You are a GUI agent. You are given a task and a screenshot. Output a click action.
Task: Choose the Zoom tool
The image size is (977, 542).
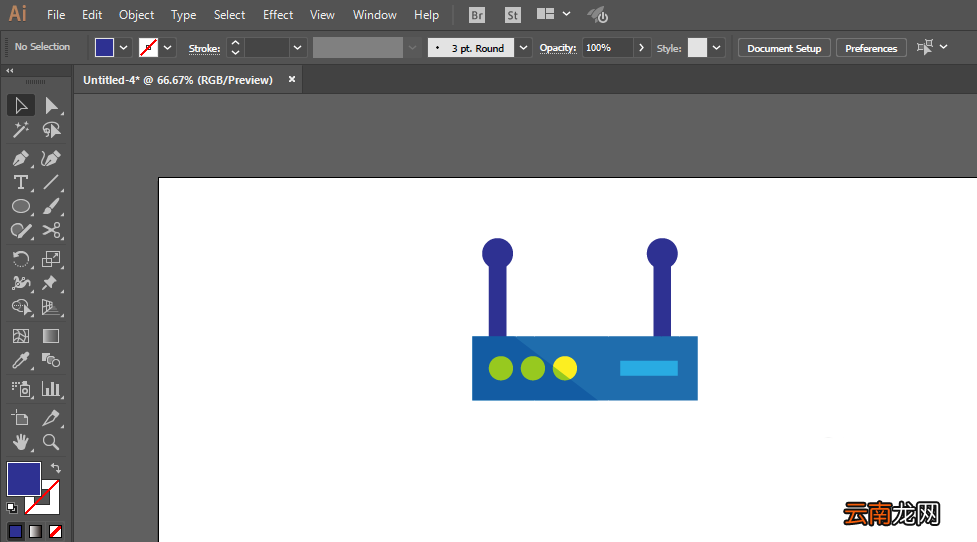point(51,442)
